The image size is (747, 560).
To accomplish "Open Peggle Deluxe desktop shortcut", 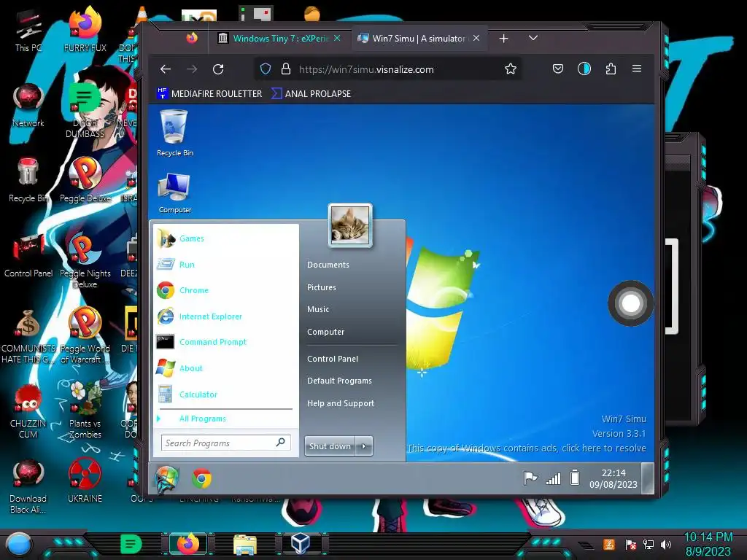I will pyautogui.click(x=85, y=181).
